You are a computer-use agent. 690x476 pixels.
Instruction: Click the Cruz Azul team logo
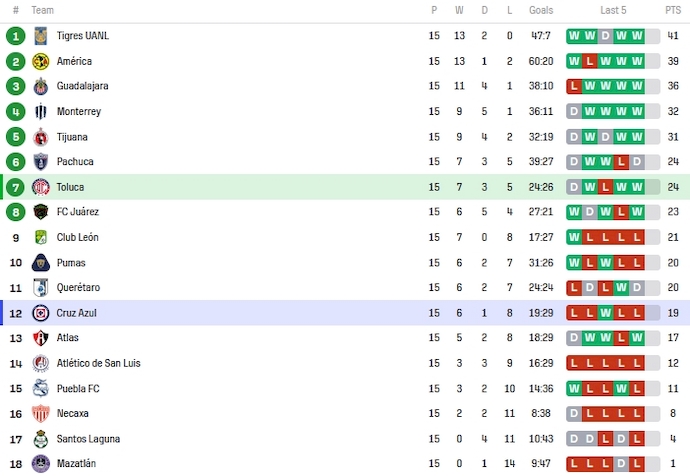tap(41, 313)
